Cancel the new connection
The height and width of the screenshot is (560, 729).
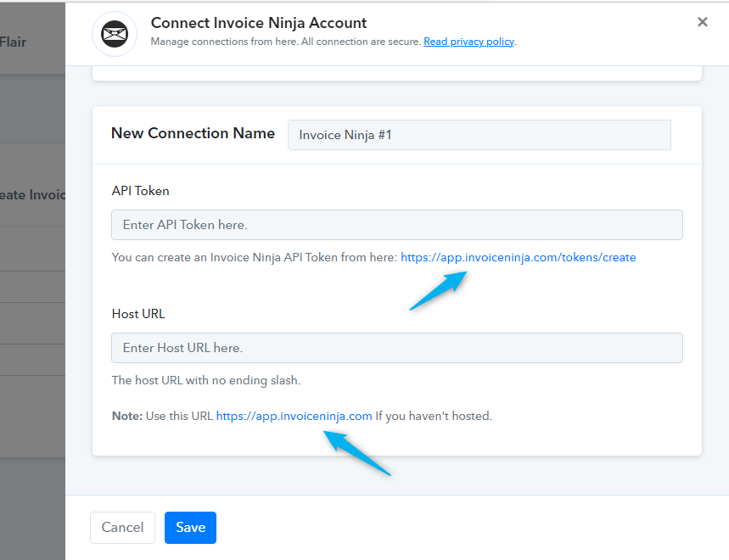click(x=122, y=528)
